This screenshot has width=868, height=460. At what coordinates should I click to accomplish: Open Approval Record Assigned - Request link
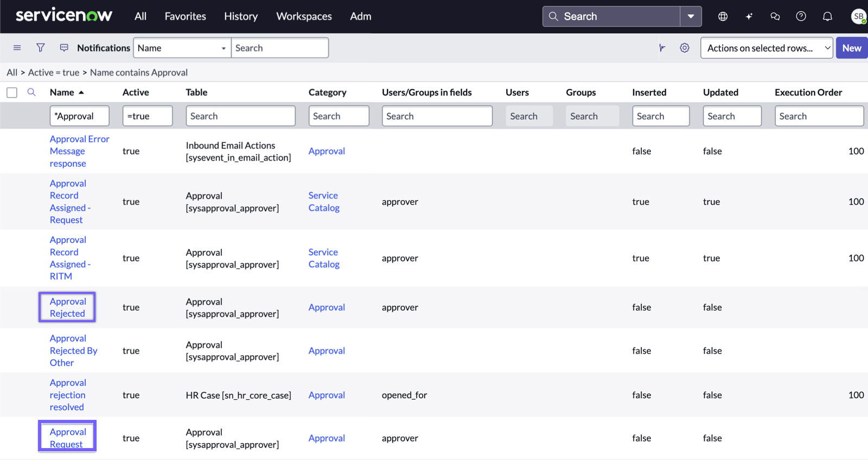pyautogui.click(x=70, y=202)
